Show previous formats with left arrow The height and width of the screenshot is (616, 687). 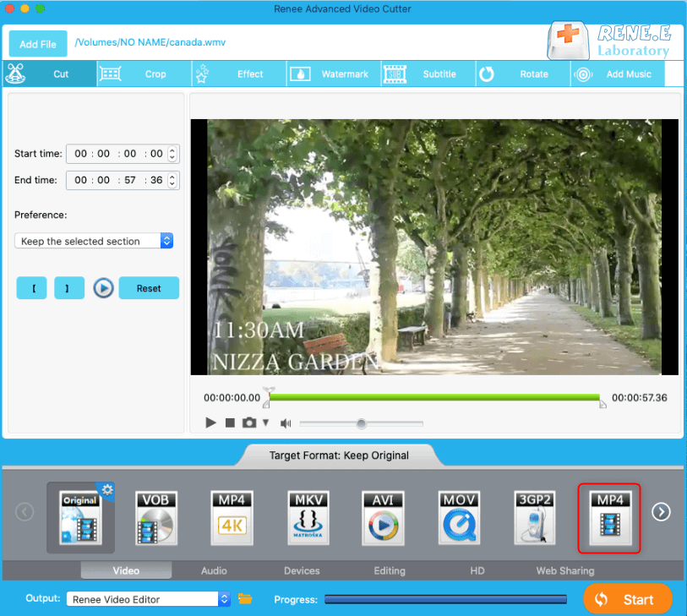pos(25,511)
